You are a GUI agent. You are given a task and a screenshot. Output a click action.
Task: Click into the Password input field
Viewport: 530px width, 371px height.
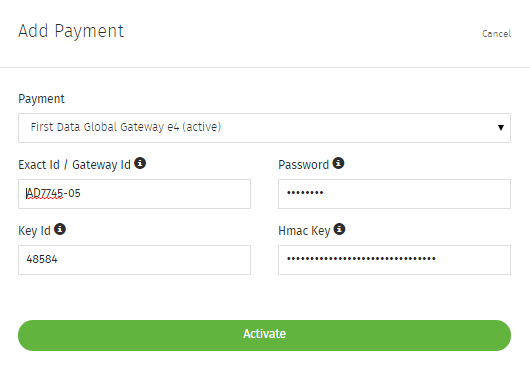[394, 194]
